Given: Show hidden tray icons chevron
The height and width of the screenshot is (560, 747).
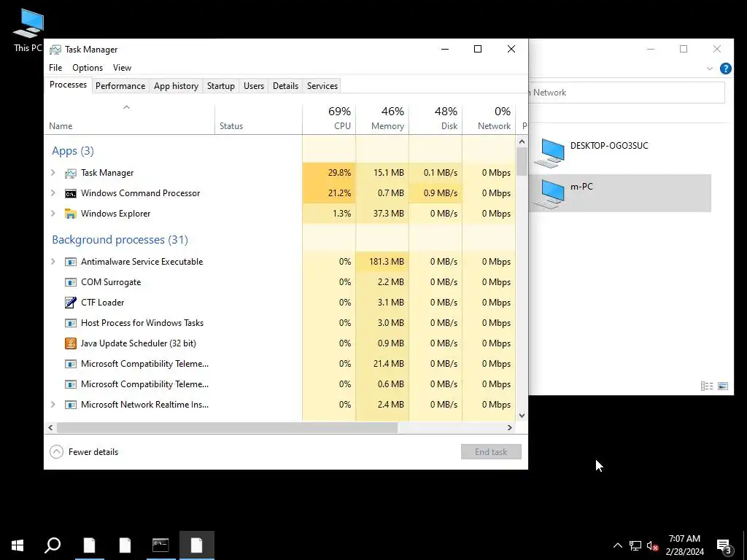Looking at the screenshot, I should click(617, 545).
